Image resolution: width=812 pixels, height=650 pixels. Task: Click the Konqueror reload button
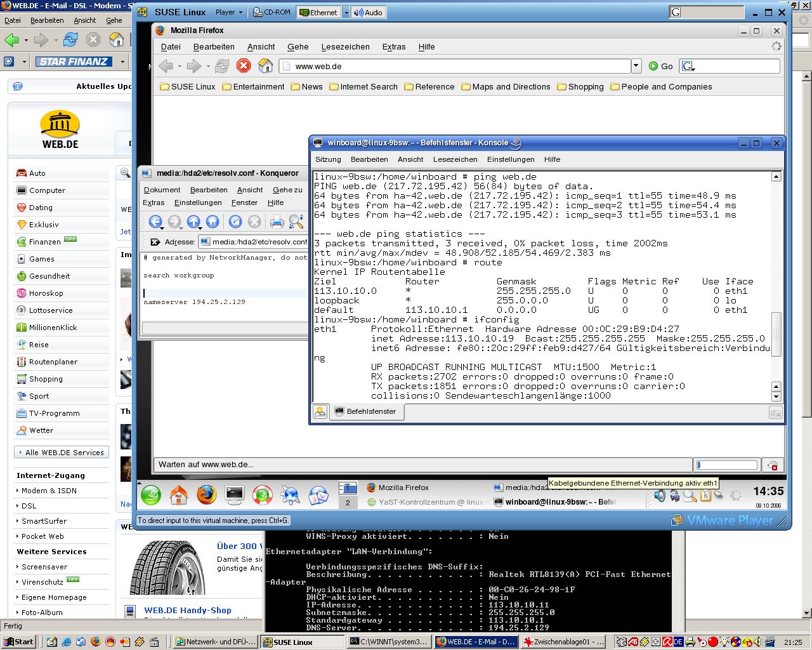(x=235, y=221)
